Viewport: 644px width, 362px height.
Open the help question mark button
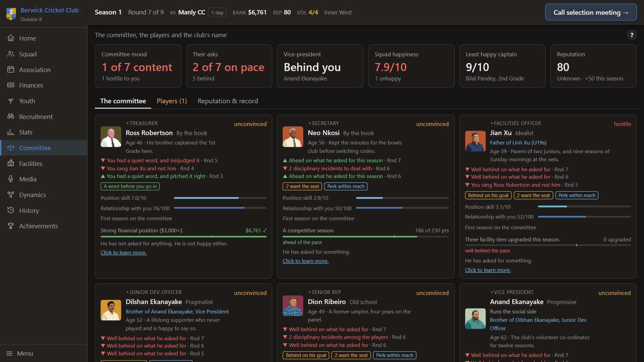pyautogui.click(x=632, y=35)
